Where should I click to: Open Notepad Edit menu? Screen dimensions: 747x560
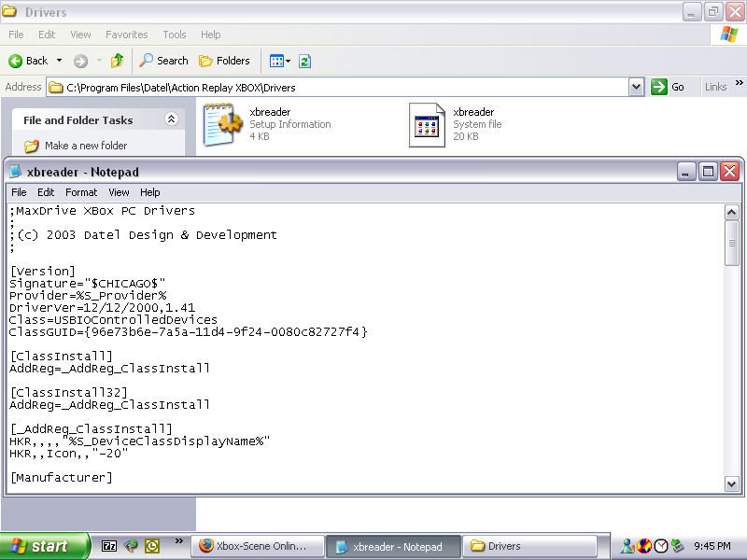click(46, 192)
